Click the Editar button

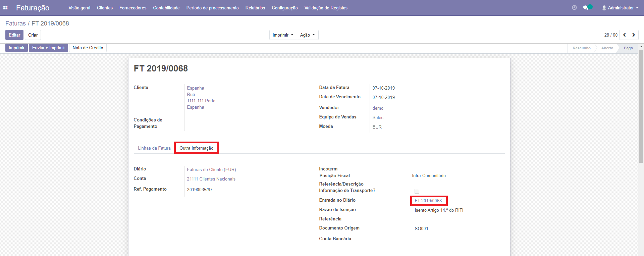[x=14, y=35]
